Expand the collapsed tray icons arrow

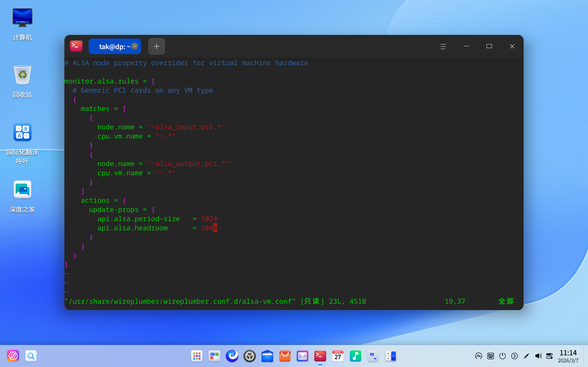click(x=514, y=356)
